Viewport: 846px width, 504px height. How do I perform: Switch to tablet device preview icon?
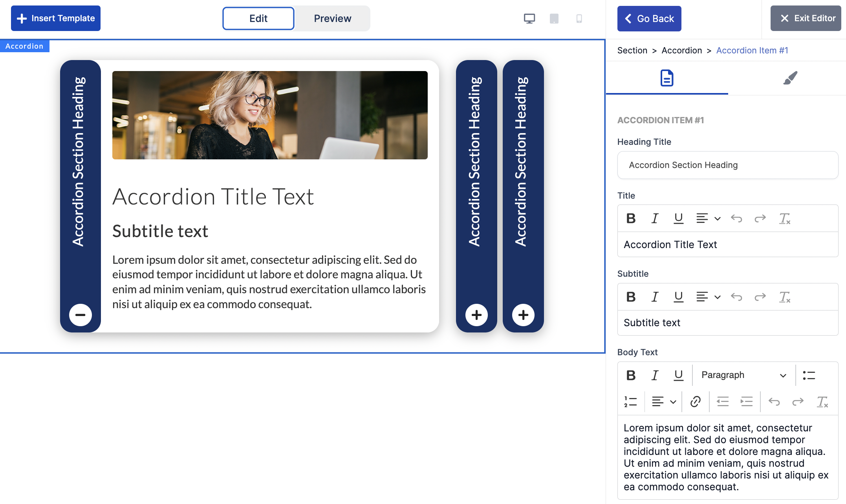click(x=554, y=18)
